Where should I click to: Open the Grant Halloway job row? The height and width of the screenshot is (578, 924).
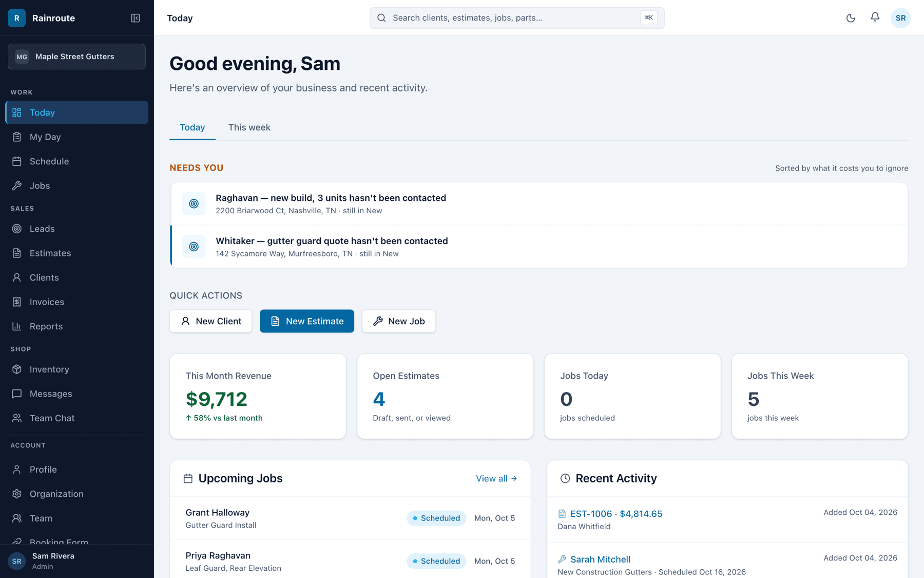(350, 518)
